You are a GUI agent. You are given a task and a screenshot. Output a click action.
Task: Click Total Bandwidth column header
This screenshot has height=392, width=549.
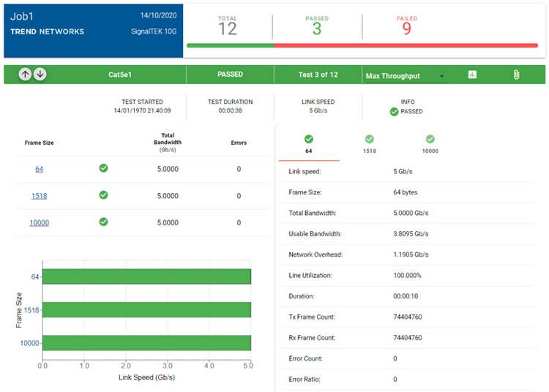[168, 143]
